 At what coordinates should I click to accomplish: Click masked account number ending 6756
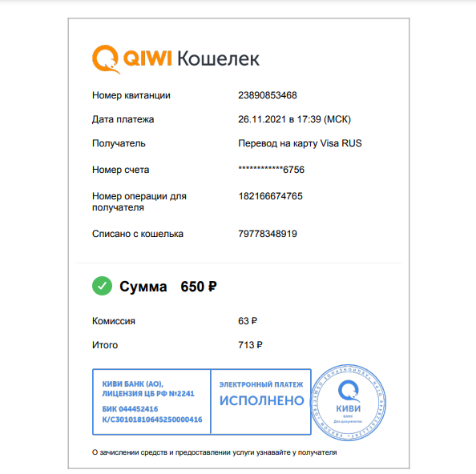pyautogui.click(x=271, y=170)
